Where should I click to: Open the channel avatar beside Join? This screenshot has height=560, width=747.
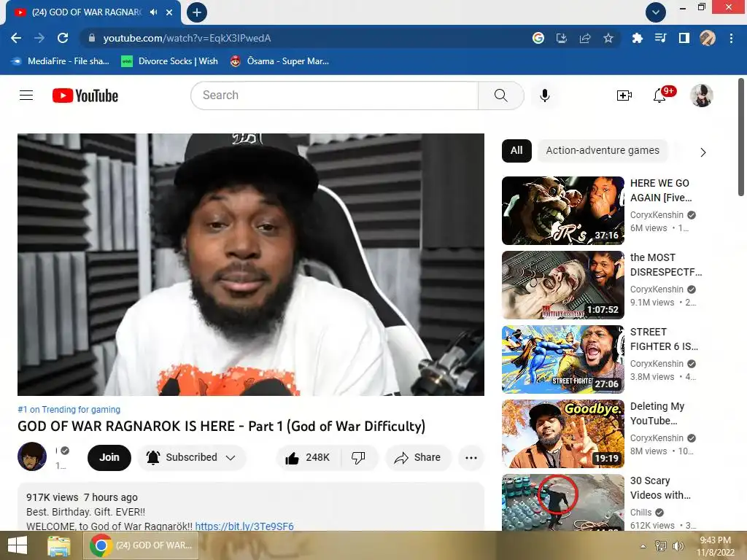32,456
